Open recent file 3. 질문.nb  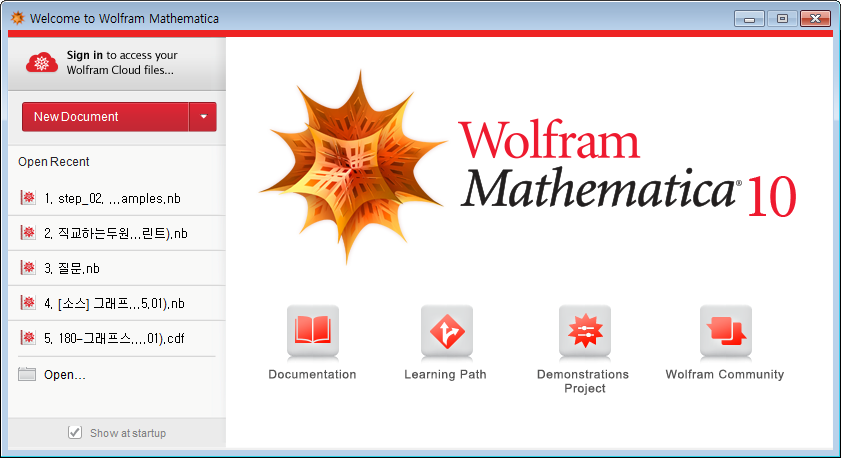tap(117, 268)
